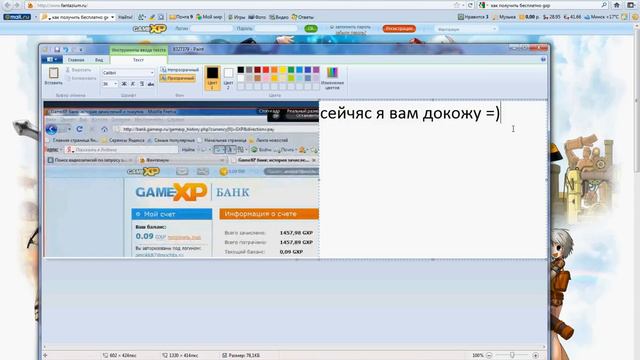
Task: Click the green OK login button
Action: (311, 29)
